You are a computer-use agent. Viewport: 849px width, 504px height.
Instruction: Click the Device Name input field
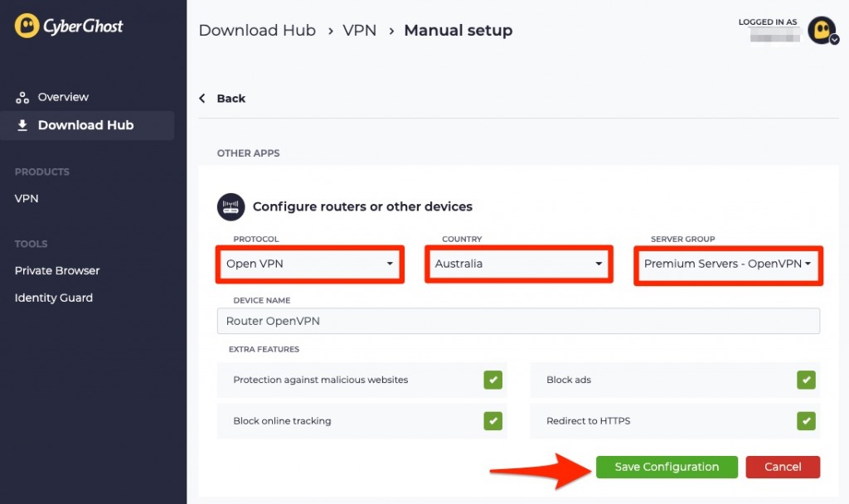(518, 321)
